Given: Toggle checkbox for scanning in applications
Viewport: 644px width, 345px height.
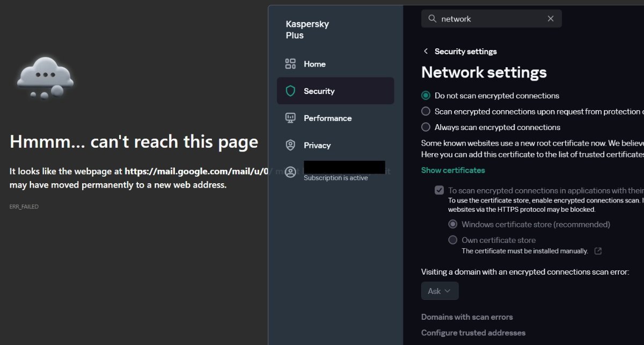Looking at the screenshot, I should coord(440,190).
